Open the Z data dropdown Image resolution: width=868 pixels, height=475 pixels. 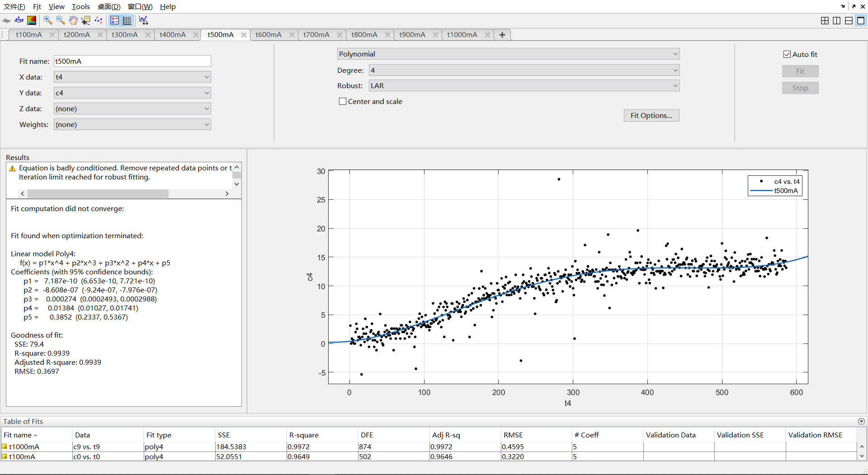point(132,108)
